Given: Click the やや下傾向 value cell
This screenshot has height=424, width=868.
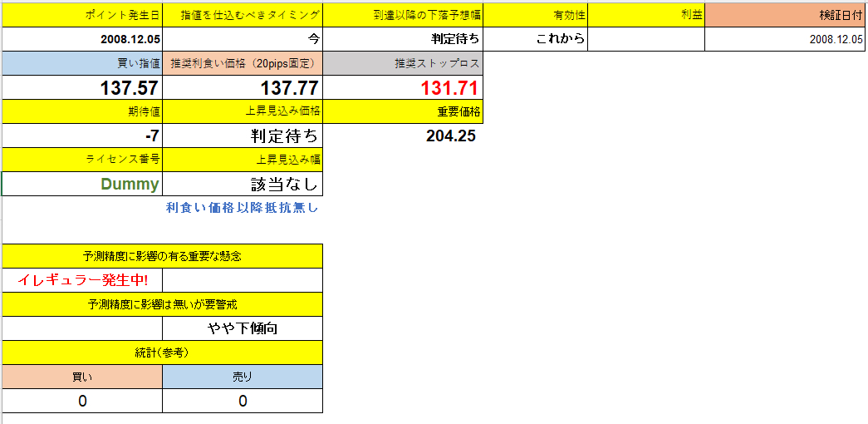Looking at the screenshot, I should click(243, 328).
